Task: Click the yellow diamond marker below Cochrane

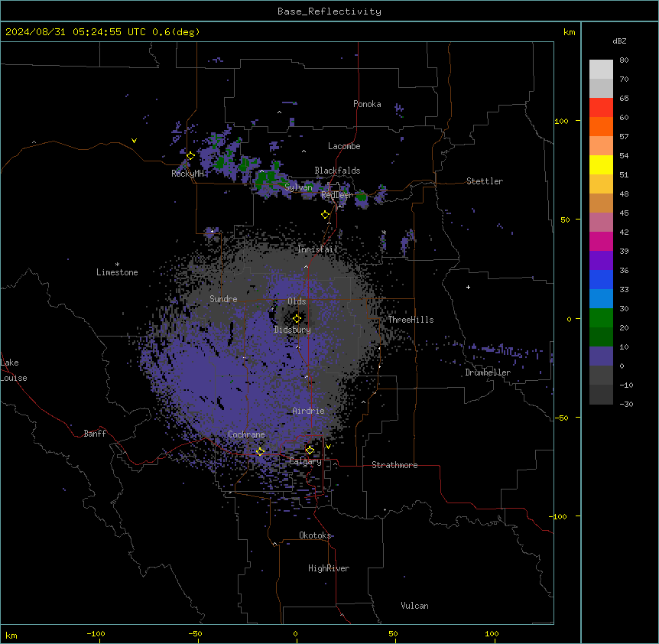Action: [x=260, y=452]
